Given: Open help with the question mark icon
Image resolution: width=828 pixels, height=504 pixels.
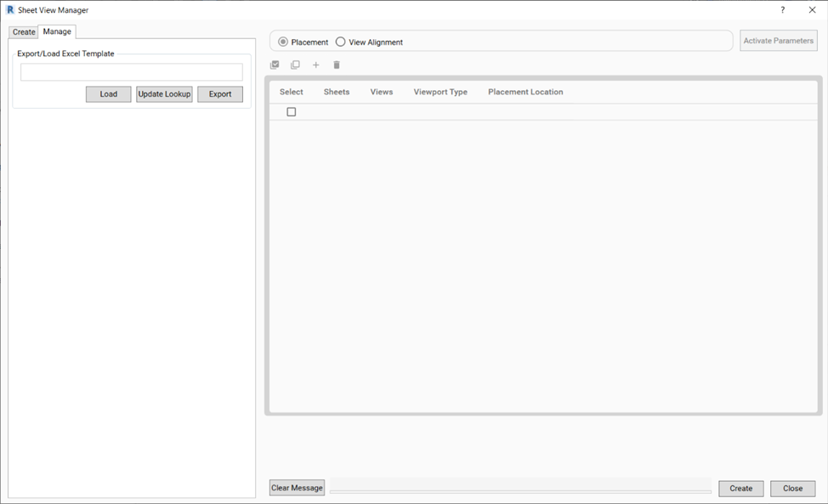Looking at the screenshot, I should [783, 10].
